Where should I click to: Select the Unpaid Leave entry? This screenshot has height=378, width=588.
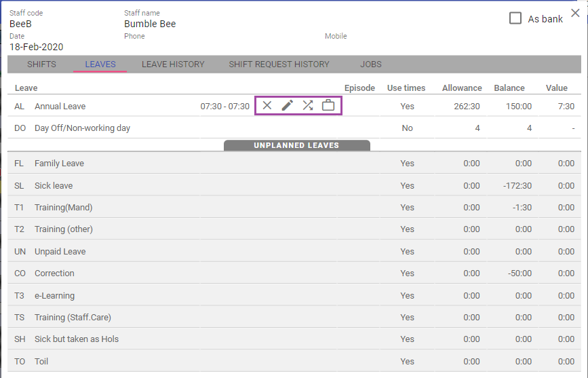click(x=60, y=252)
